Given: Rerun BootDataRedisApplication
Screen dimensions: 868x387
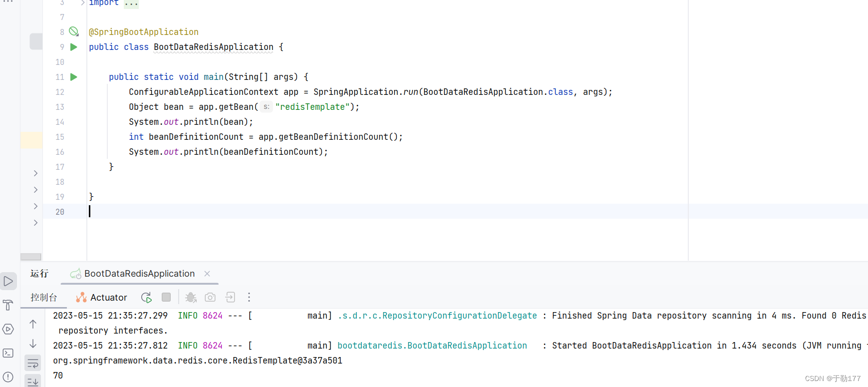Looking at the screenshot, I should click(x=146, y=298).
